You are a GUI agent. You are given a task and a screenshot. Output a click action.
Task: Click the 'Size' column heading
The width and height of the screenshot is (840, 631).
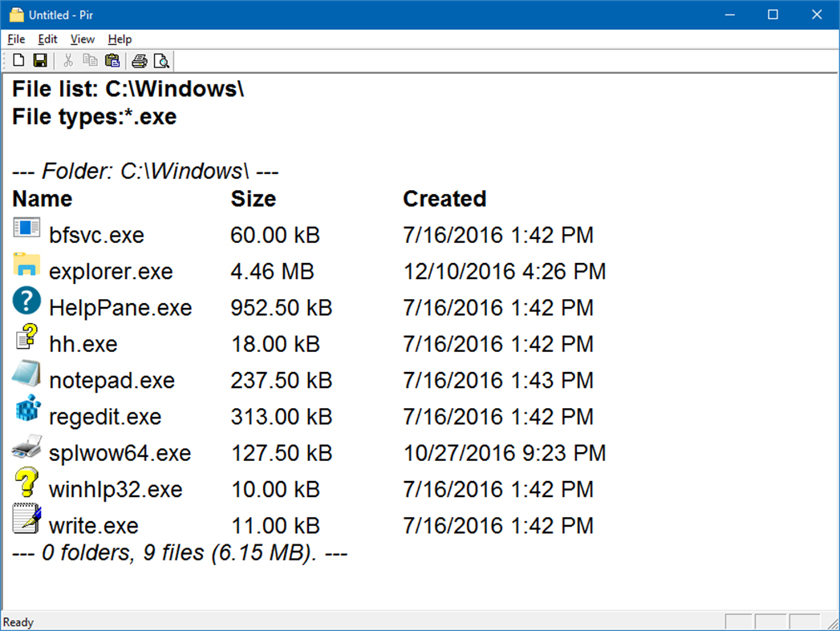pos(254,199)
